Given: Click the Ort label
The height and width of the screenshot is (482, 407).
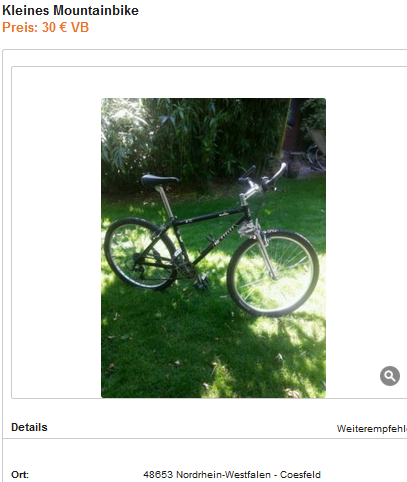Looking at the screenshot, I should tap(20, 474).
